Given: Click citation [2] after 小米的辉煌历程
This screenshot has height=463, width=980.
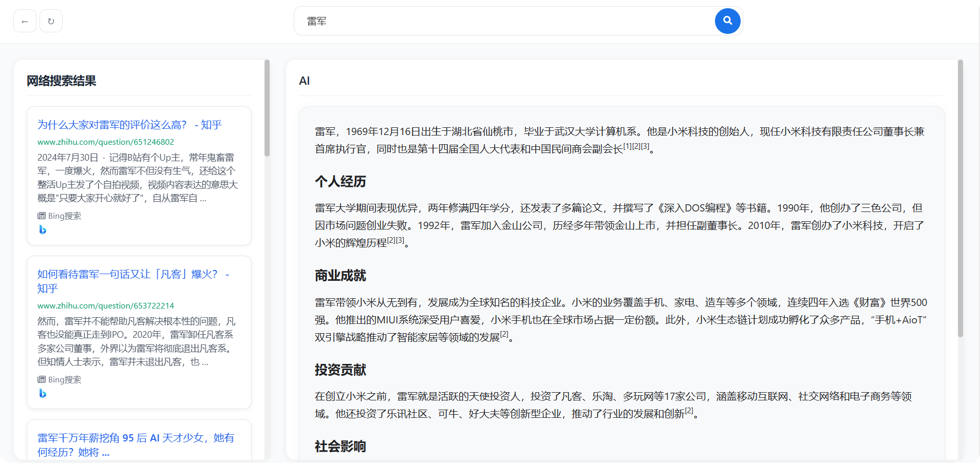Looking at the screenshot, I should 391,240.
